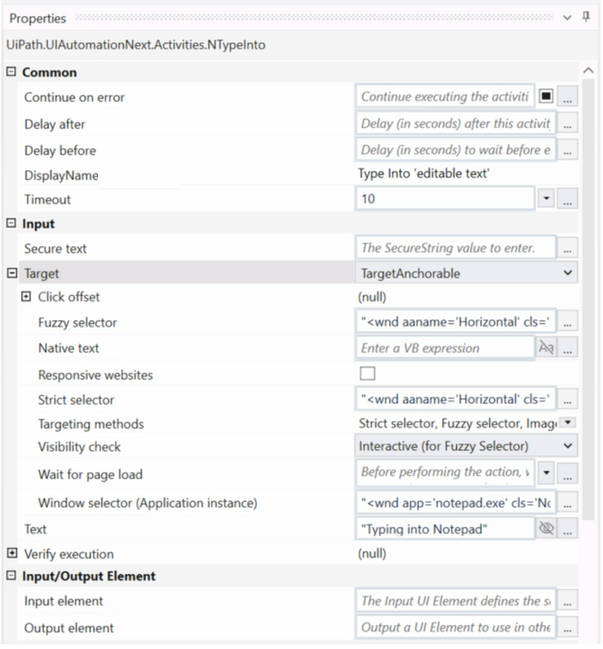
Task: Toggle native text case-sensitivity icon
Action: [x=546, y=348]
